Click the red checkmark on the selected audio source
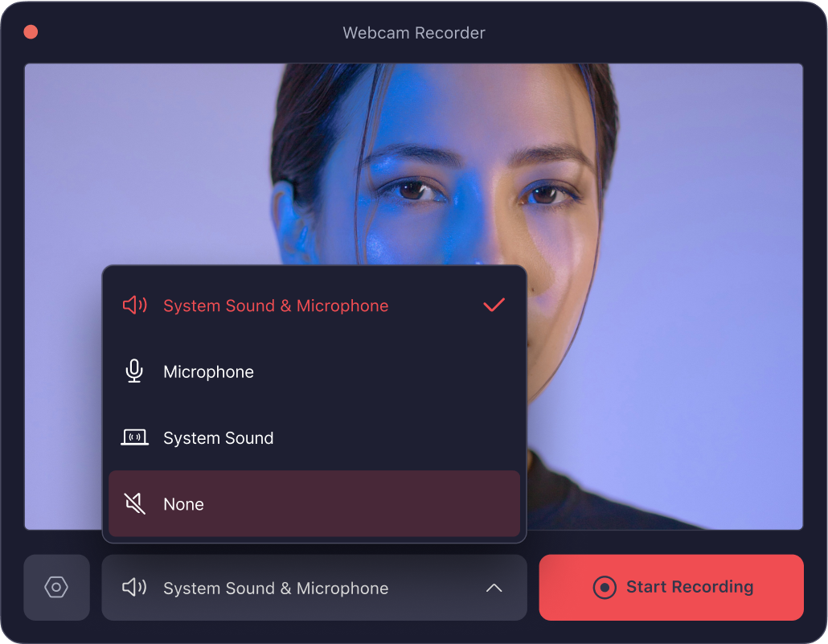Image resolution: width=828 pixels, height=644 pixels. [493, 305]
